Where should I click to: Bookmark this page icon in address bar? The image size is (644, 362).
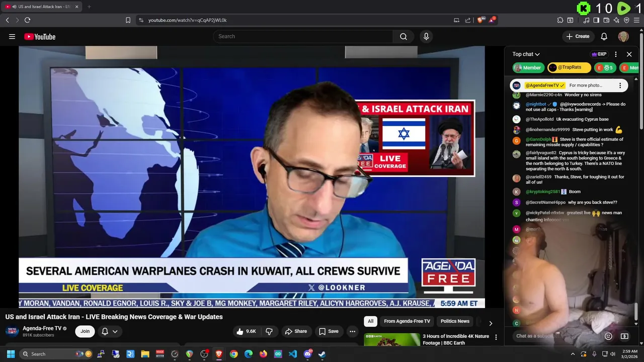coord(128,20)
